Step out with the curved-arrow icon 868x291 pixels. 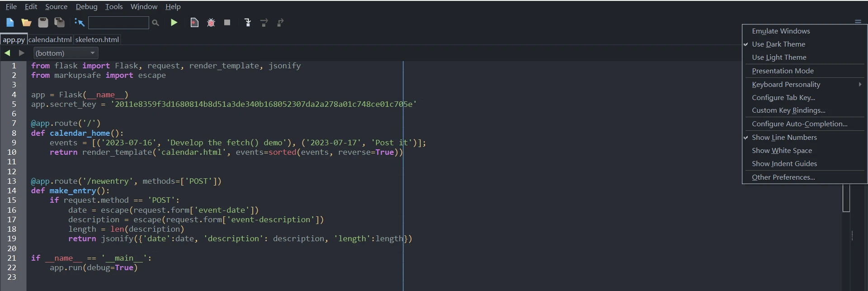[x=280, y=23]
